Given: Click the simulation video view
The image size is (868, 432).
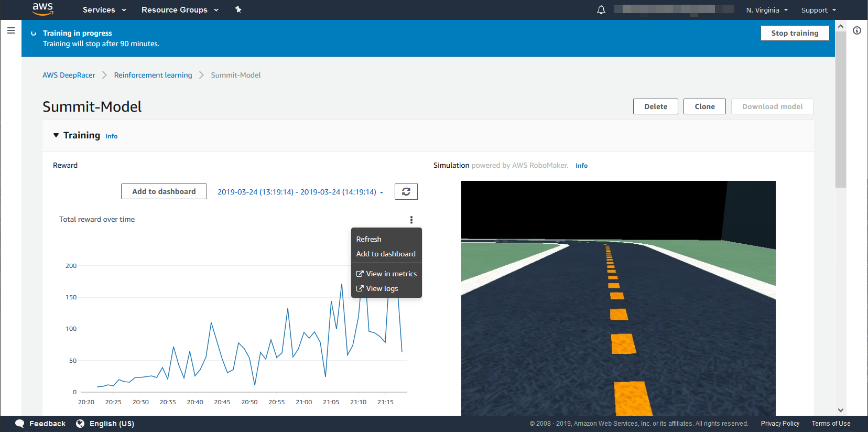Looking at the screenshot, I should pyautogui.click(x=618, y=298).
